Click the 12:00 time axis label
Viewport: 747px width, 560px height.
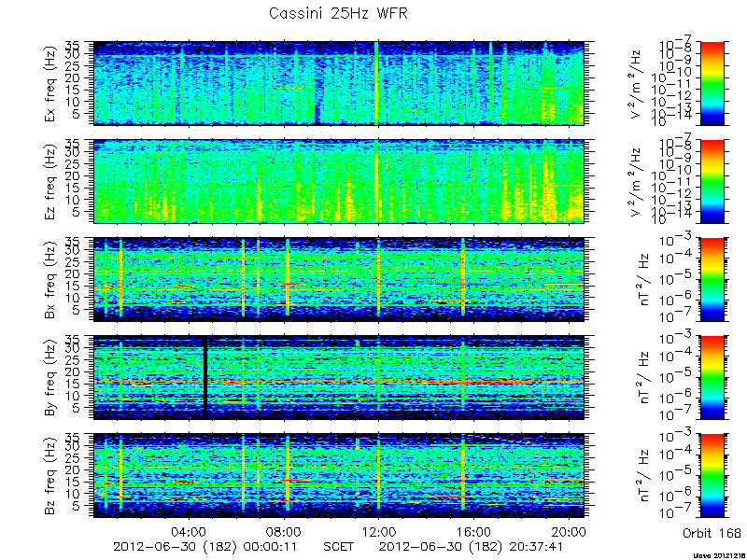click(x=379, y=531)
